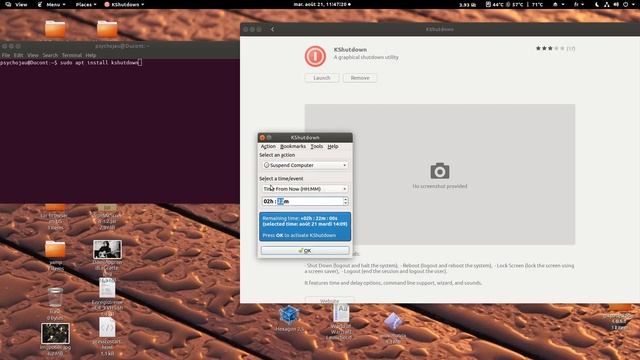Image resolution: width=640 pixels, height=360 pixels.
Task: Click the power icon in the system tray
Action: (x=625, y=4)
